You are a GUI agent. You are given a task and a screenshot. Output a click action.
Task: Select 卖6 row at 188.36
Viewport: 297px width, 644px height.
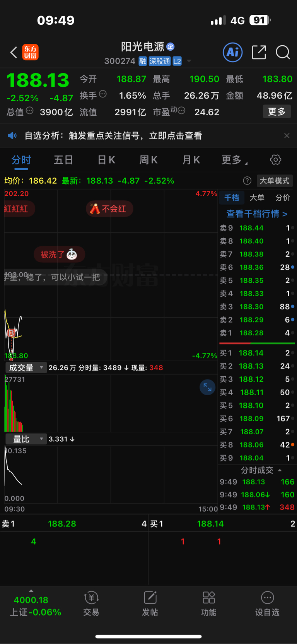coord(257,267)
